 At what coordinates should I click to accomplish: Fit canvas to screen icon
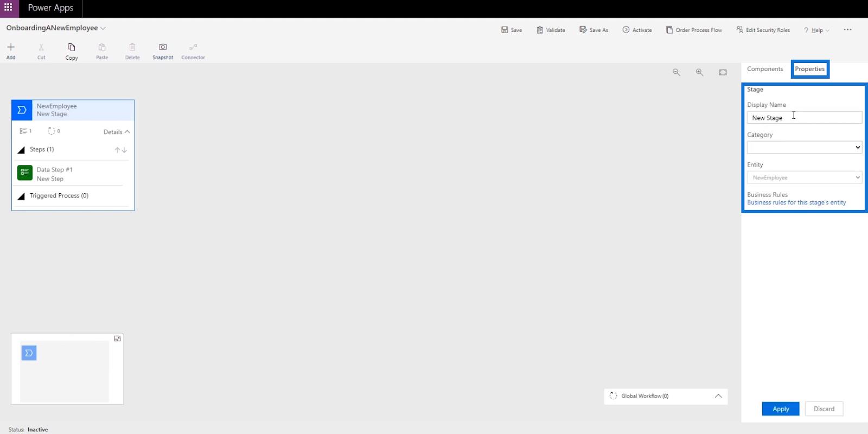pyautogui.click(x=723, y=72)
